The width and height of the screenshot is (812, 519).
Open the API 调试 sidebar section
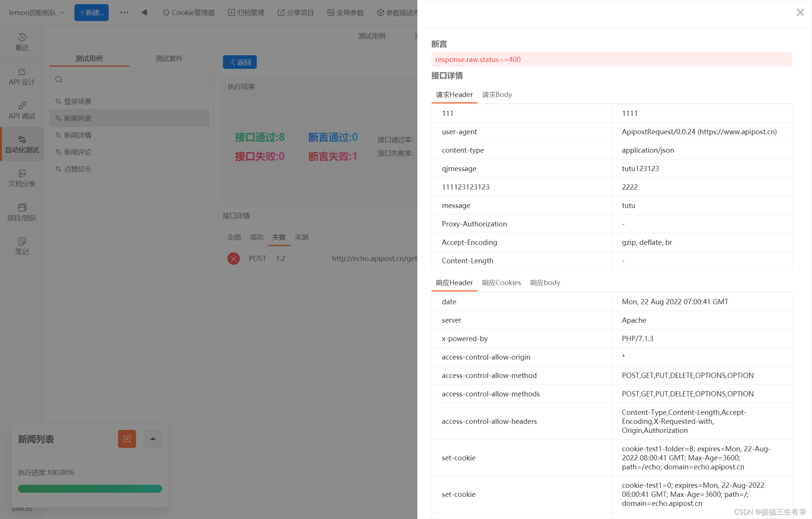[22, 111]
